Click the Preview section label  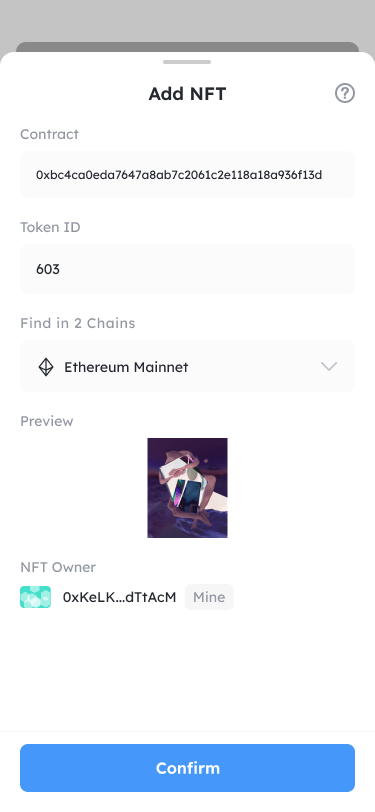click(47, 421)
